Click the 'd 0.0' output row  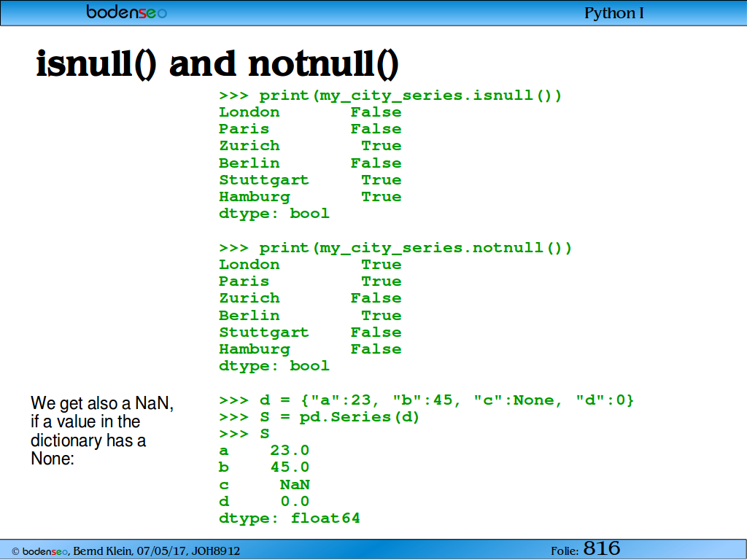[x=264, y=502]
